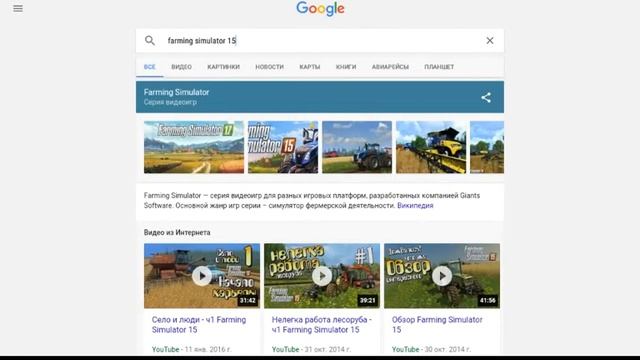Click the Google logo
640x360 pixels.
tap(320, 9)
